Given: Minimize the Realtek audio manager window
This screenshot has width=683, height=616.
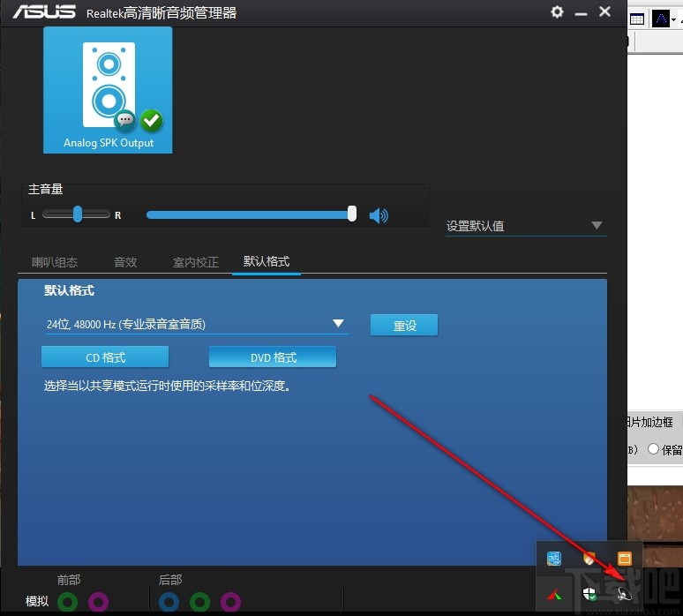Looking at the screenshot, I should tap(581, 13).
